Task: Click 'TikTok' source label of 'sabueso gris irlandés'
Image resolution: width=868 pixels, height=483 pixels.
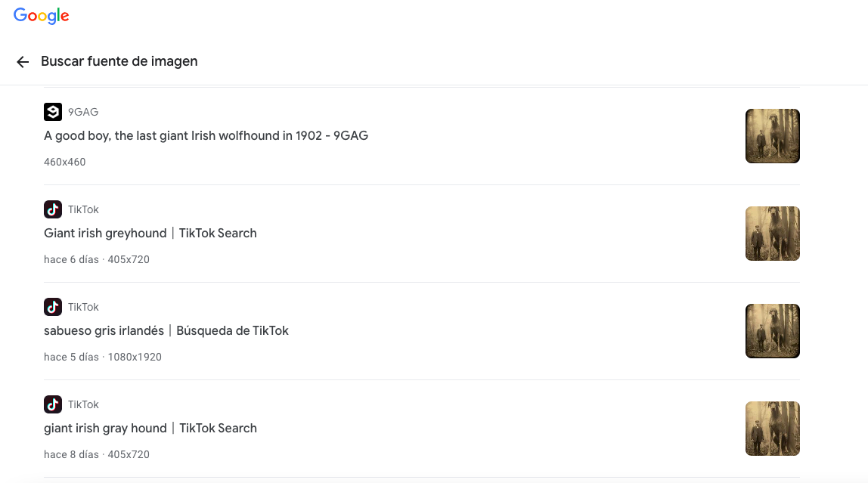Action: click(x=83, y=307)
